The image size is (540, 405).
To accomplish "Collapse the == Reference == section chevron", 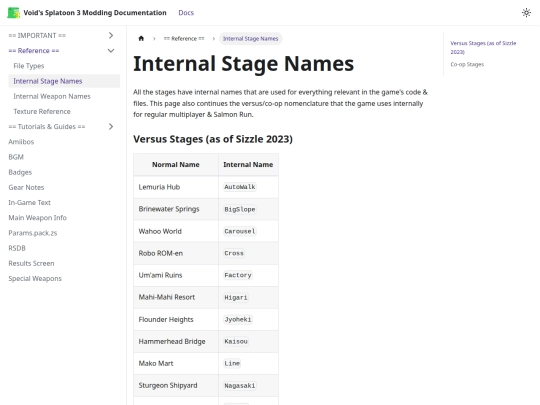I will coord(111,51).
